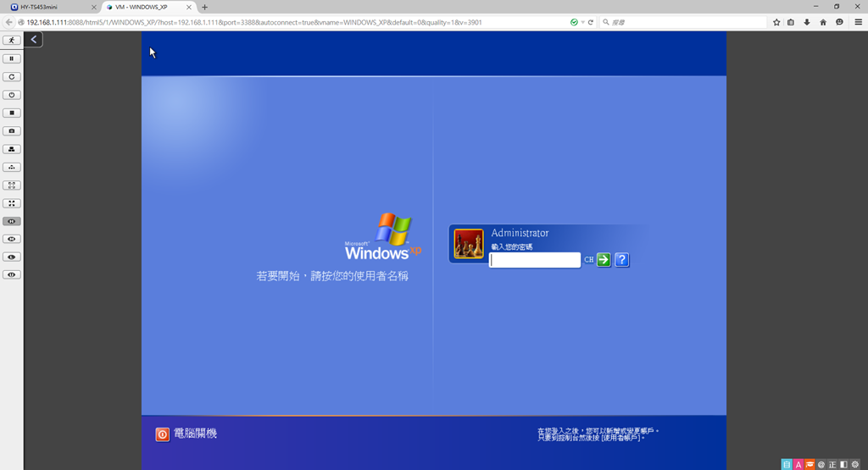868x470 pixels.
Task: Click the three-box cluster icon in sidebar
Action: point(12,149)
